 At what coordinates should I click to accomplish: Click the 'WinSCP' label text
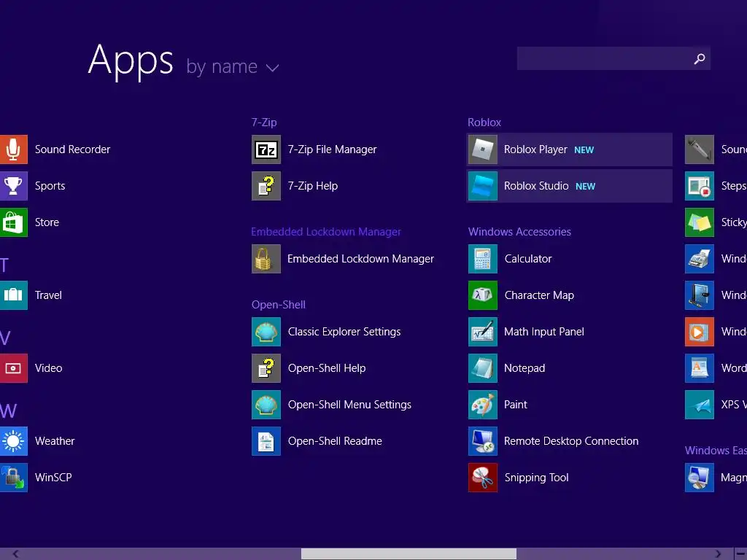(x=53, y=478)
